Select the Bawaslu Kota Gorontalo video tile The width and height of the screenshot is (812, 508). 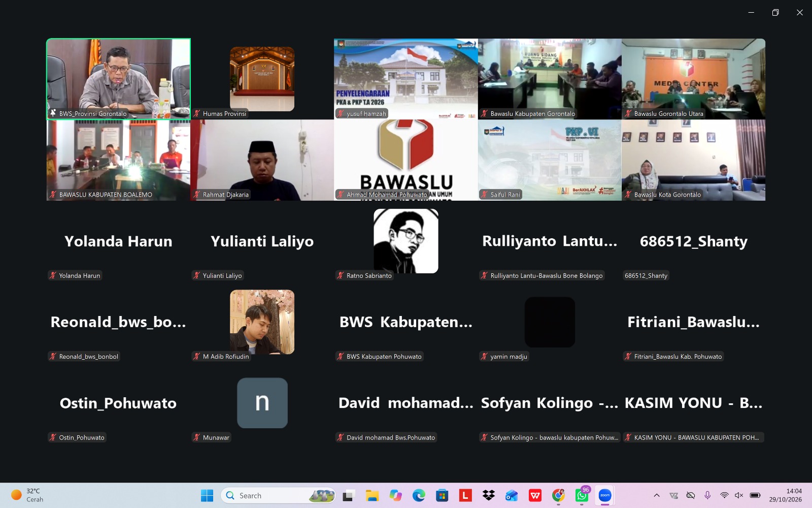(x=694, y=160)
